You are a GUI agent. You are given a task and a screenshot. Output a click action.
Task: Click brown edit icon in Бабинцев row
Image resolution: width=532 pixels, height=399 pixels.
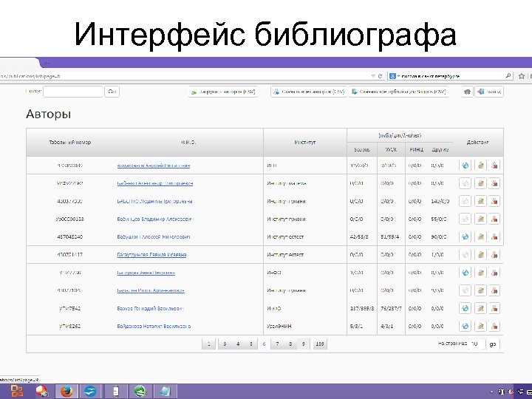coord(480,219)
